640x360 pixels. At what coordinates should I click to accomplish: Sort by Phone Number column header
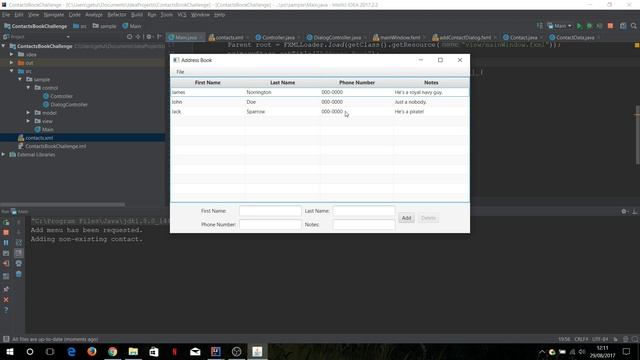pos(357,82)
